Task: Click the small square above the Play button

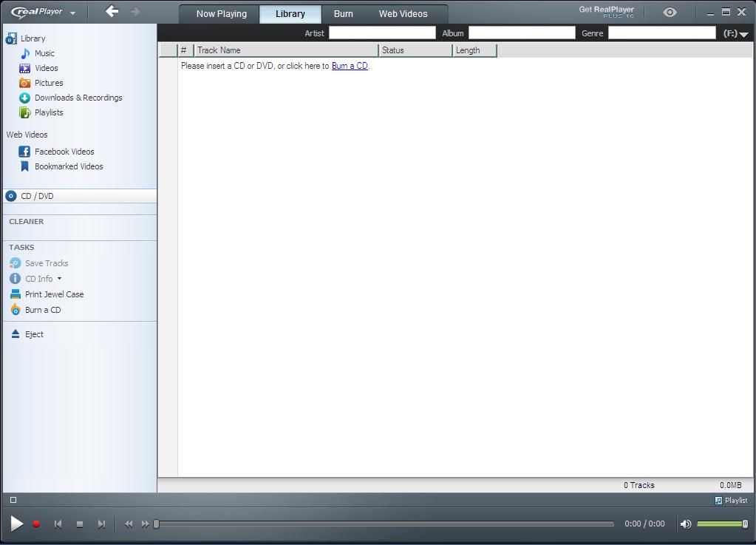Action: pyautogui.click(x=13, y=500)
